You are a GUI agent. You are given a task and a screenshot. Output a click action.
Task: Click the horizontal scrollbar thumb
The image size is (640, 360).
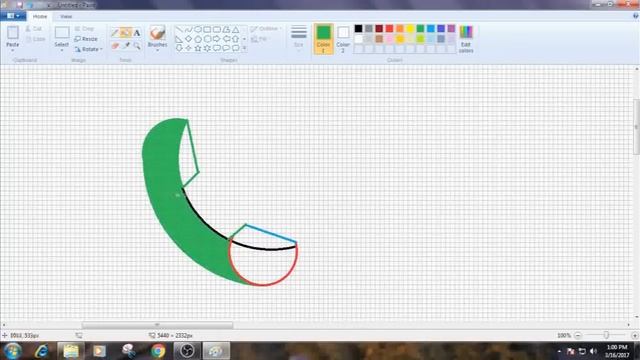click(157, 325)
